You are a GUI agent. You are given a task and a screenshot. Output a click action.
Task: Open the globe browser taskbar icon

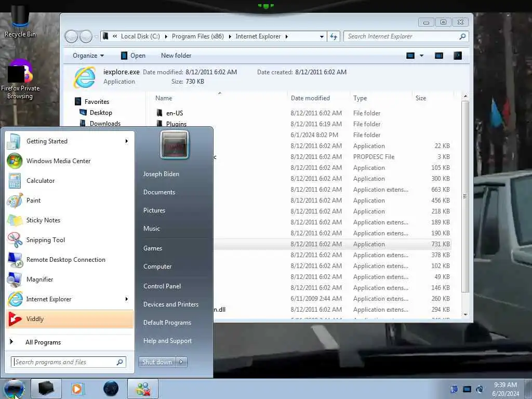pos(111,389)
